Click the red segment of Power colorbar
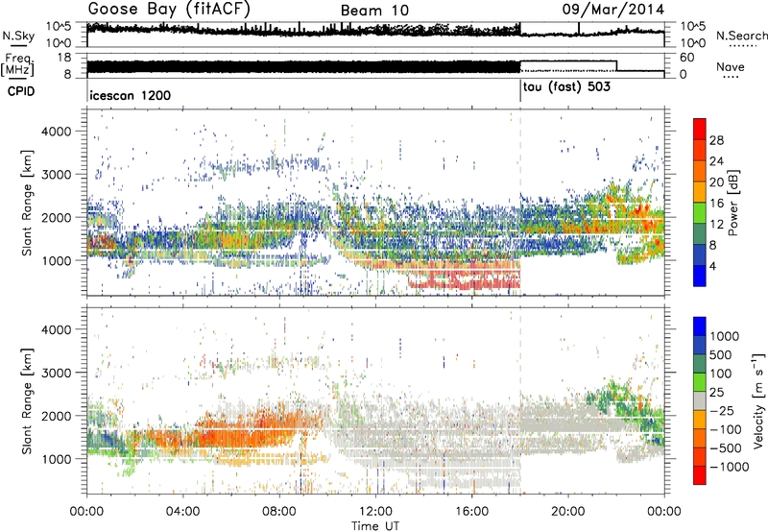This screenshot has height=532, width=768. point(700,129)
